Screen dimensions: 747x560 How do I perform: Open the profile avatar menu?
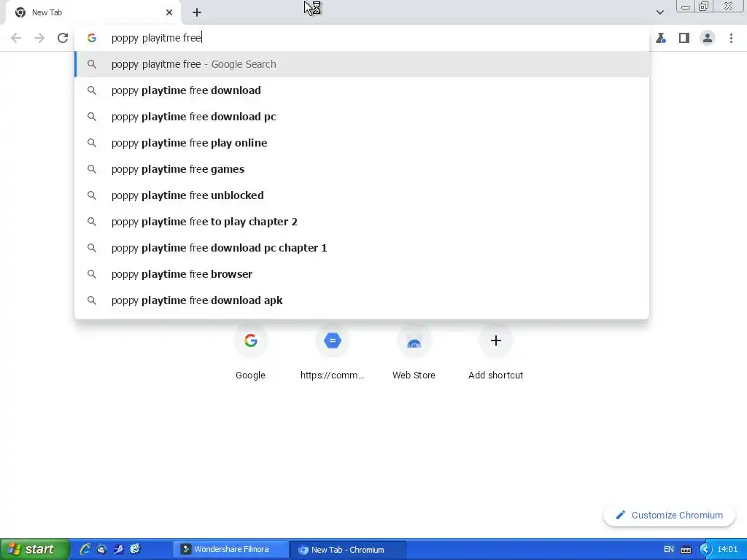708,38
